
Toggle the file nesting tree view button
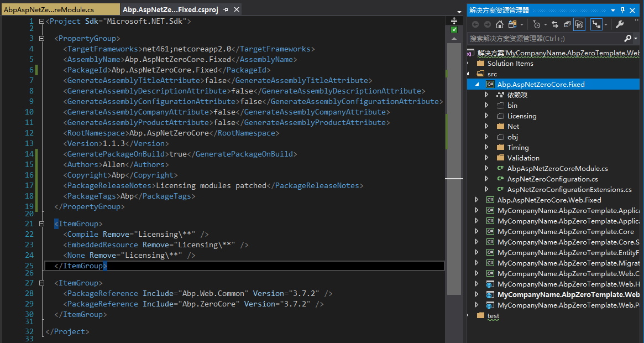coord(596,25)
